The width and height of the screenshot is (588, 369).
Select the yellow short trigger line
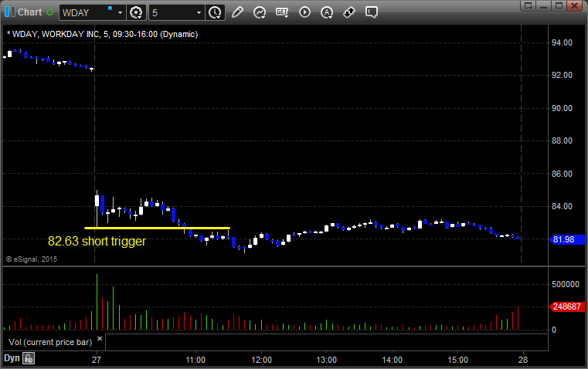157,228
